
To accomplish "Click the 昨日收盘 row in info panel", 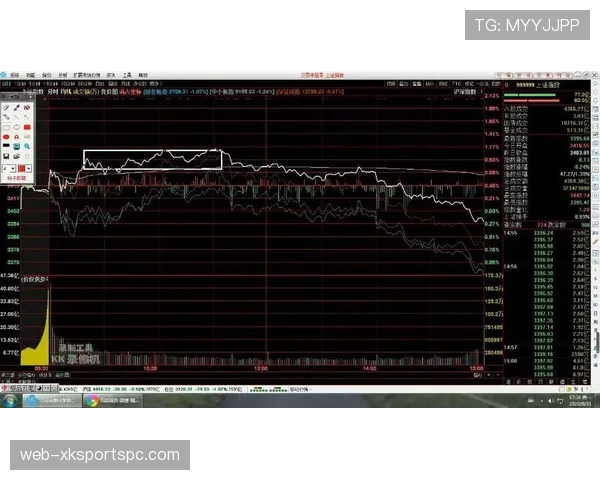I will point(546,153).
